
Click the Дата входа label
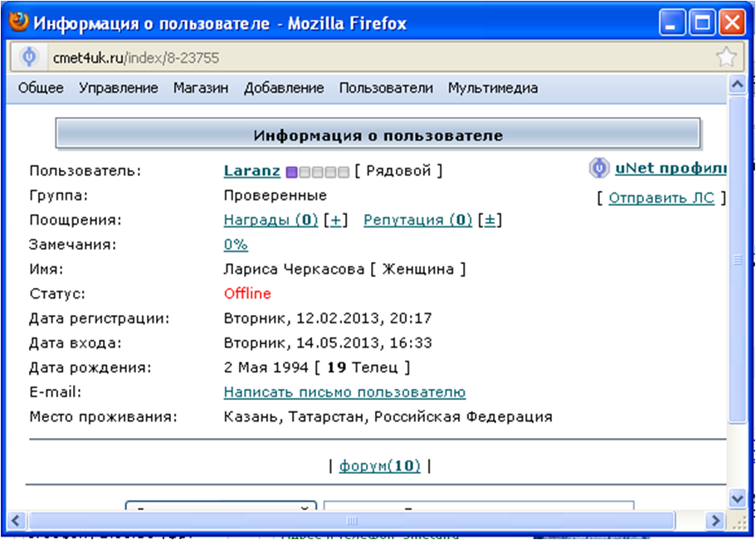point(76,343)
